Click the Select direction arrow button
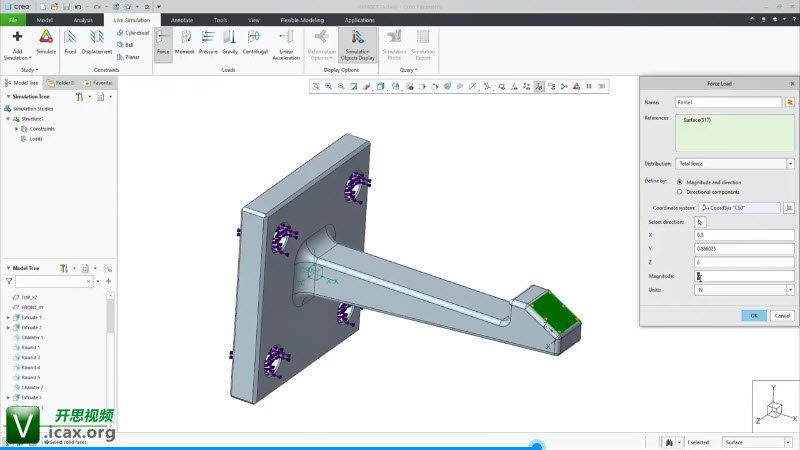 pyautogui.click(x=700, y=221)
